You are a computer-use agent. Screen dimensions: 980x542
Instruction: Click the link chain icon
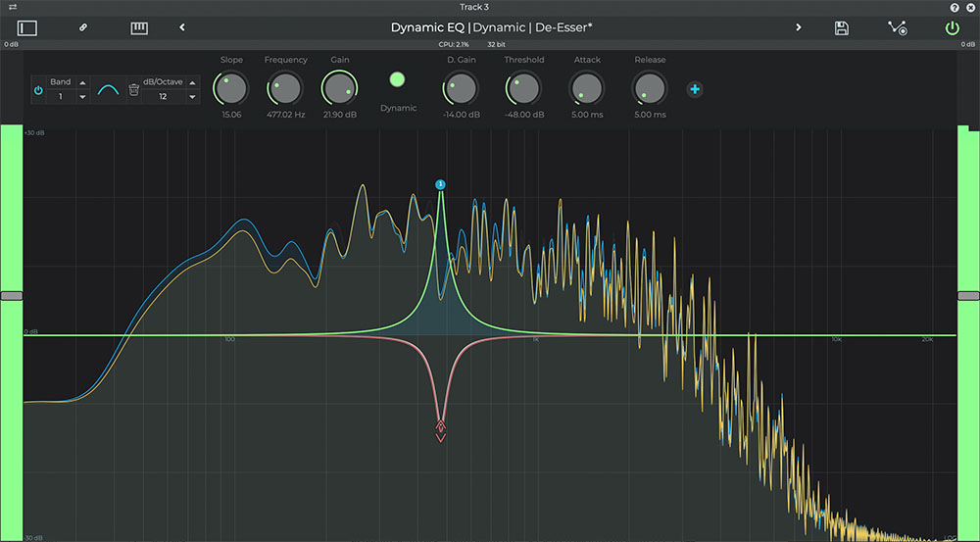click(82, 28)
